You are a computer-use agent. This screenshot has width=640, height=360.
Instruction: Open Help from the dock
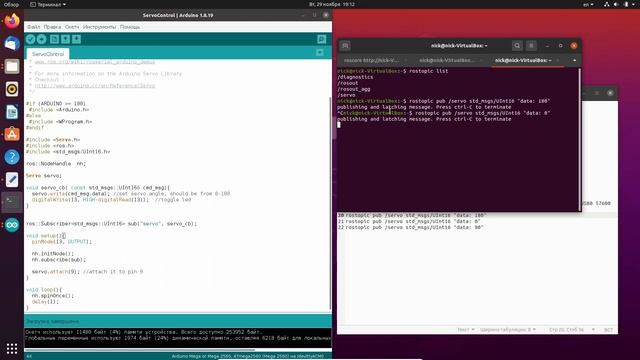pos(12,157)
